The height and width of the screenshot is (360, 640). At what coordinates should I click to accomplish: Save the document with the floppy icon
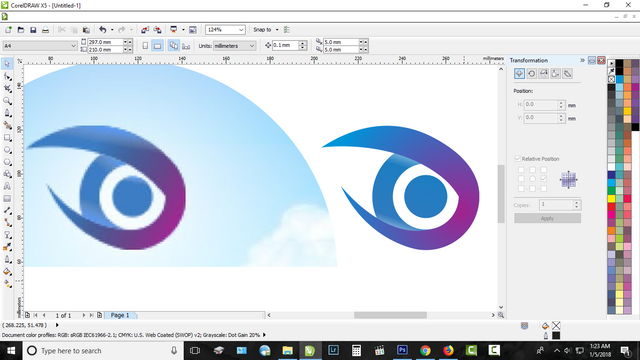[33, 30]
